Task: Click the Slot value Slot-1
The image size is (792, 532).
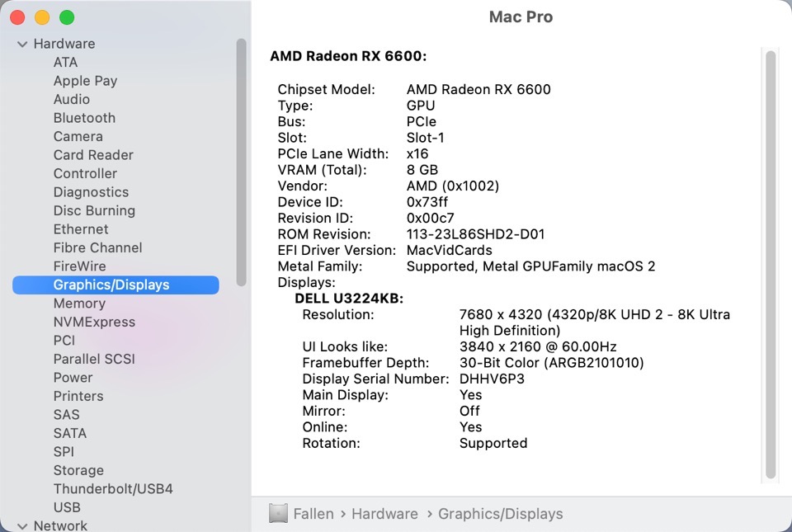Action: tap(426, 138)
